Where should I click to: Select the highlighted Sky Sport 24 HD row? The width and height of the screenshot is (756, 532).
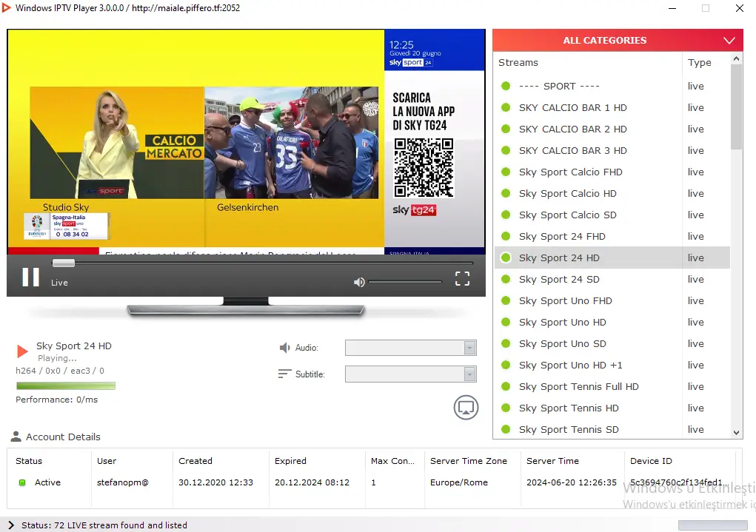(x=612, y=257)
